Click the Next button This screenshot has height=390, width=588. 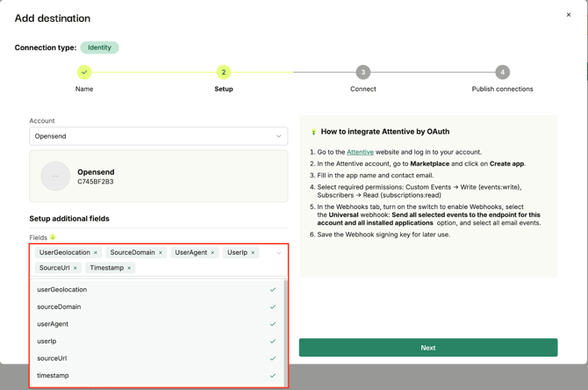(427, 348)
